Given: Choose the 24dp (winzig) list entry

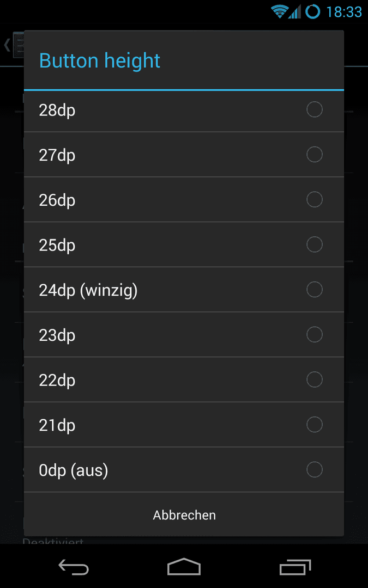Looking at the screenshot, I should click(x=184, y=290).
